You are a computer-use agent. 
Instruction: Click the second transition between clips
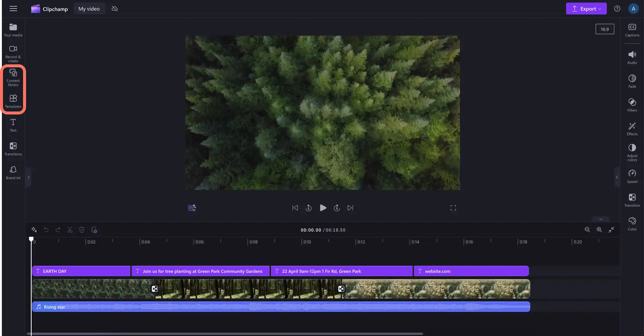[x=341, y=289]
